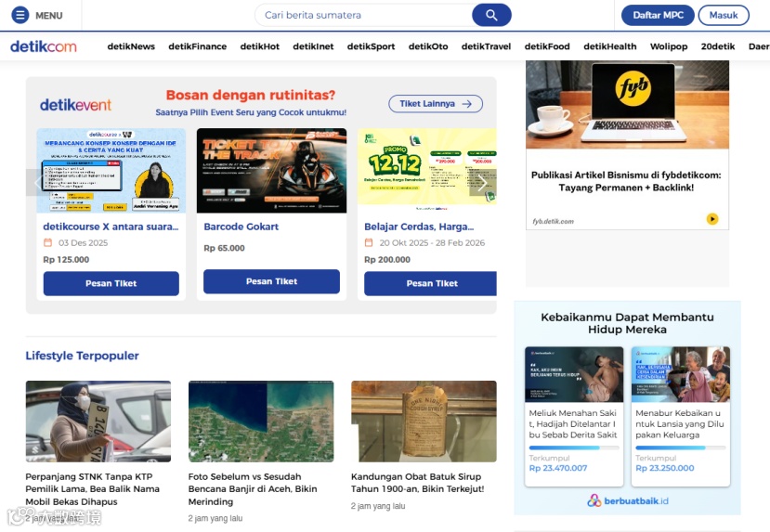Go to detikSport section

[x=371, y=46]
